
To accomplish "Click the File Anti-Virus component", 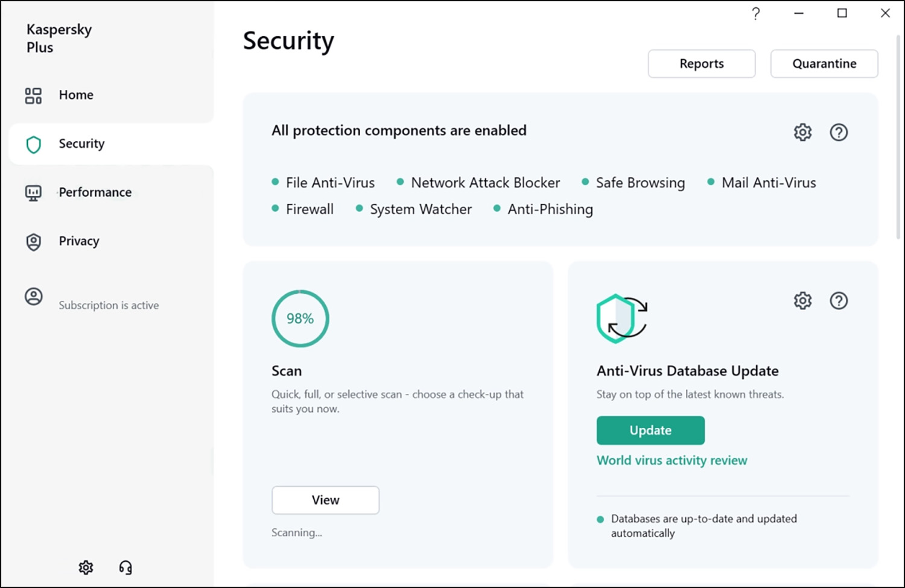I will coord(330,183).
